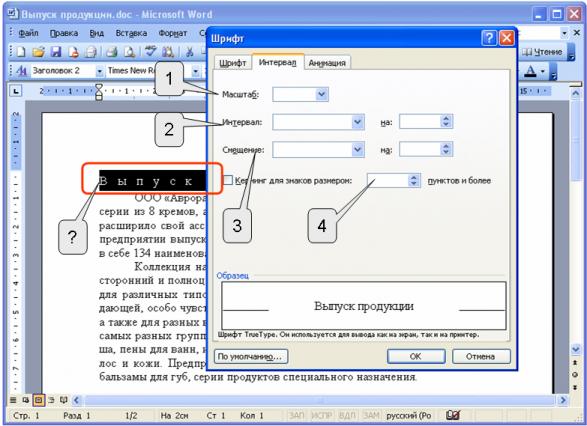
Task: Toggle ЗАМ overtype indicator in status bar
Action: [371, 415]
